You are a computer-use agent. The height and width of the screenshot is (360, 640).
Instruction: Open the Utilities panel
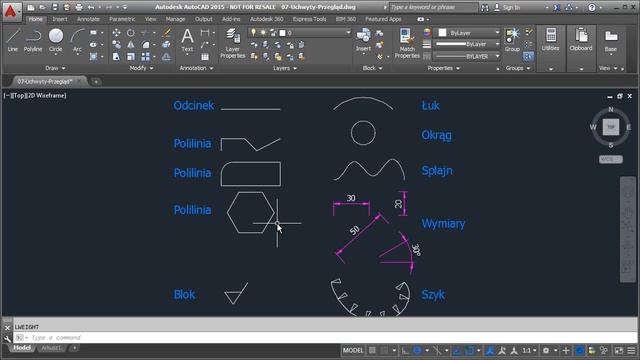pos(551,40)
